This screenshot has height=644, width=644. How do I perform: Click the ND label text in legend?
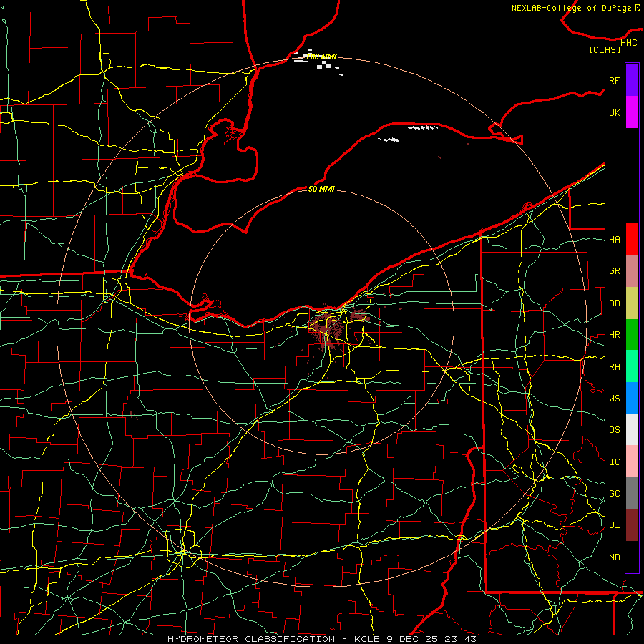(x=615, y=557)
